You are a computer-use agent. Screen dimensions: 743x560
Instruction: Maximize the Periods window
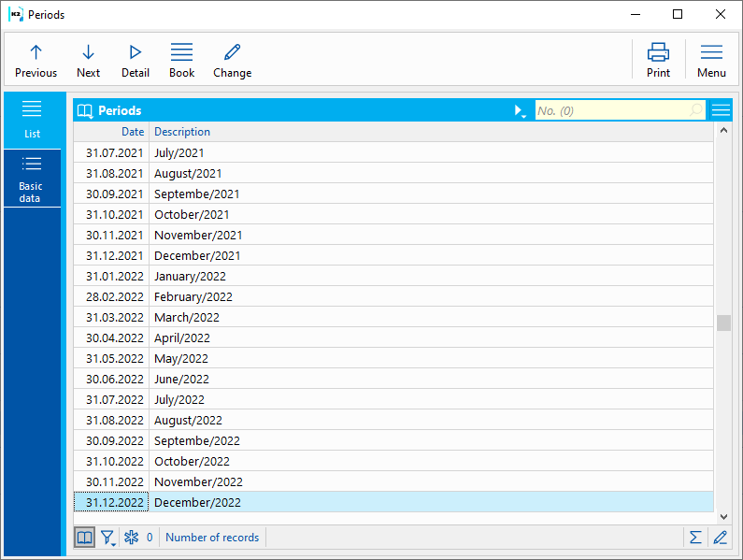(x=678, y=14)
